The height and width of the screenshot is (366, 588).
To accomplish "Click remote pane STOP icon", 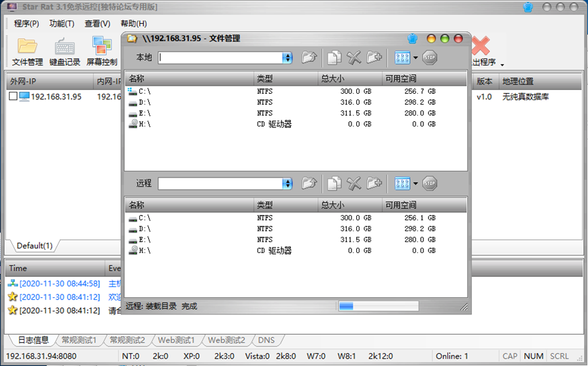I will click(430, 183).
